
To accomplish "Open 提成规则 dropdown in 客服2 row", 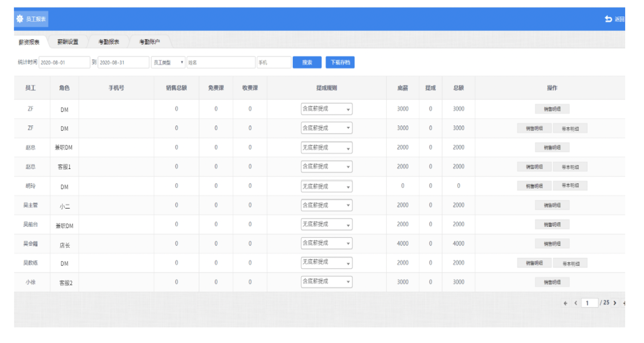I will click(x=327, y=281).
